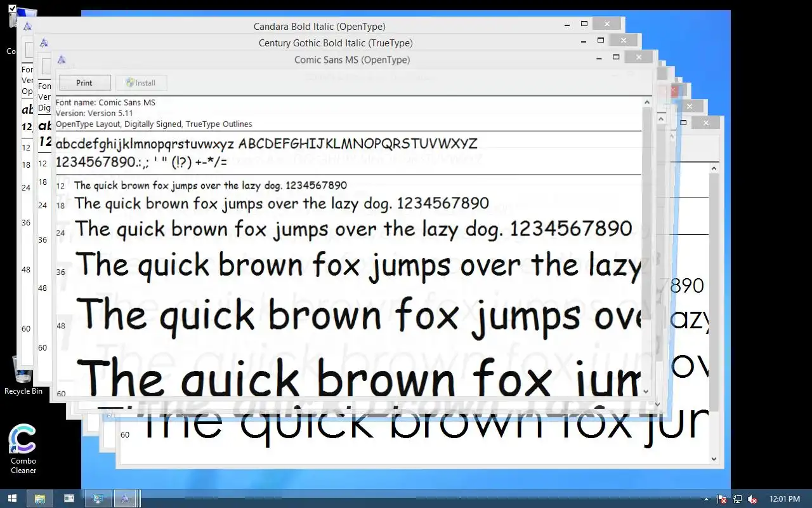Image resolution: width=812 pixels, height=508 pixels.
Task: Minimize the Century Gothic Bold Italic window
Action: pos(584,41)
